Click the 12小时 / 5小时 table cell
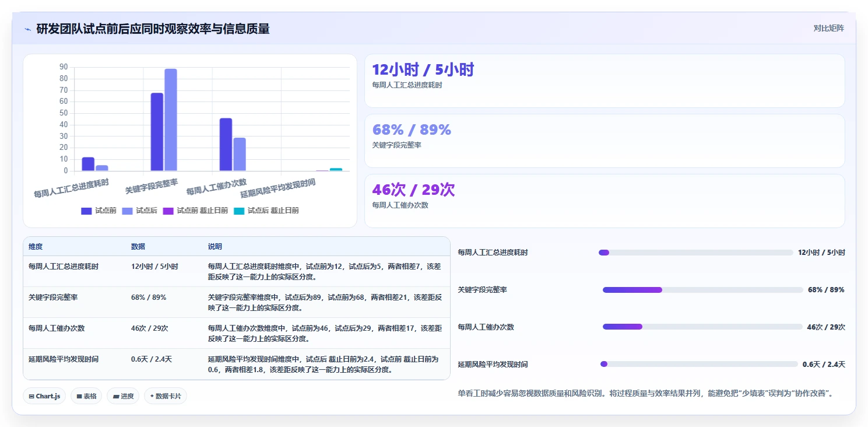868x427 pixels. tap(154, 266)
